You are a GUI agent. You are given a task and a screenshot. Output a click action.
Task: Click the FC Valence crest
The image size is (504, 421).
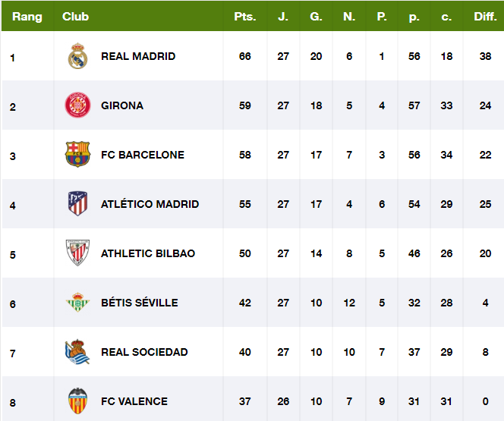77,401
